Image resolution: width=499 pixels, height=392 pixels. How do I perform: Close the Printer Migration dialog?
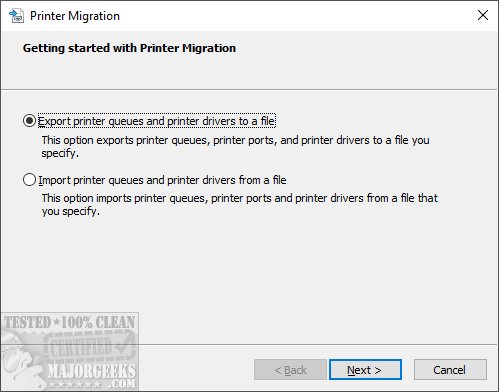[x=483, y=15]
